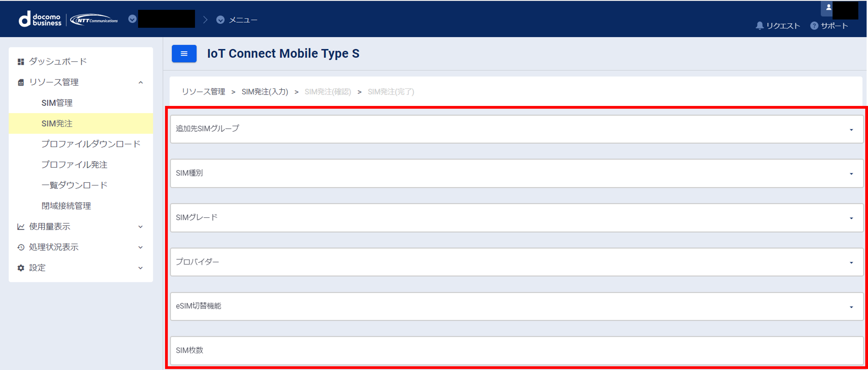Image resolution: width=868 pixels, height=370 pixels.
Task: Open Support help icon
Action: pyautogui.click(x=814, y=26)
